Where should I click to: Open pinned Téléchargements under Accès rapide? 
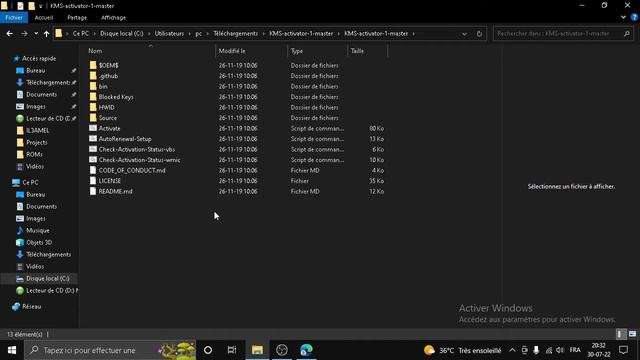pyautogui.click(x=48, y=82)
